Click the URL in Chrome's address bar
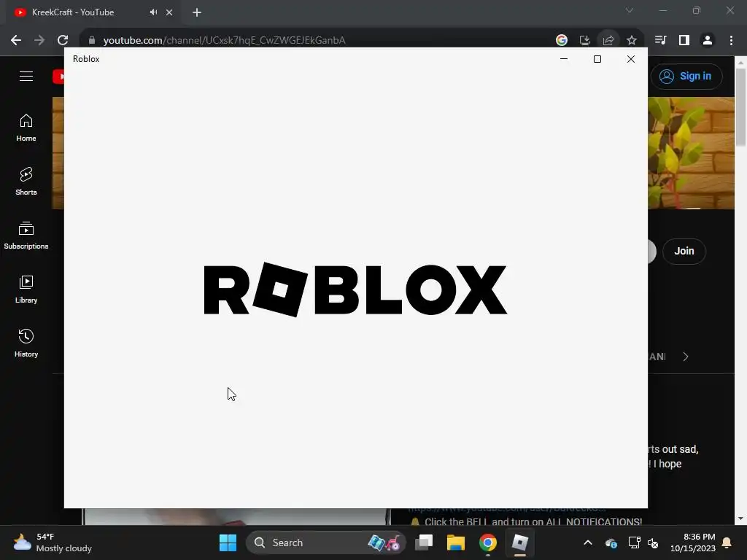The image size is (747, 560). [224, 41]
